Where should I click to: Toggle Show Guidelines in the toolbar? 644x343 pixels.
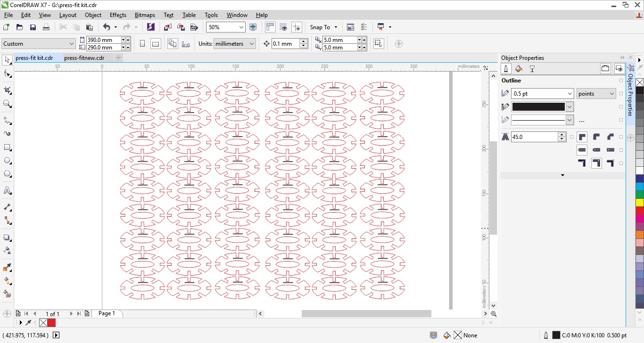pyautogui.click(x=297, y=27)
